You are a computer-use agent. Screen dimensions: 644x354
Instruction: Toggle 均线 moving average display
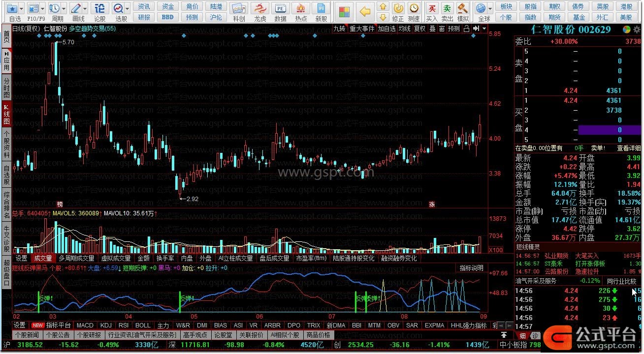click(x=405, y=29)
